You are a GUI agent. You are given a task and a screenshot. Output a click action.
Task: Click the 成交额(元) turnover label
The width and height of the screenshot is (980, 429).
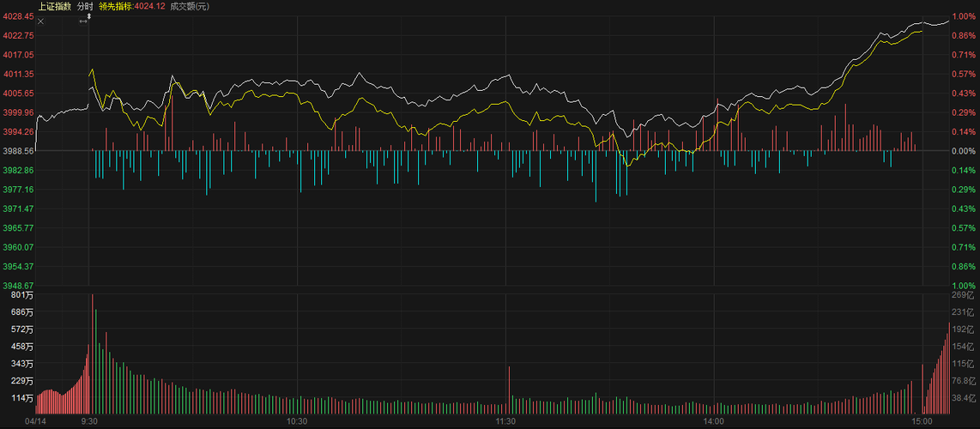tap(190, 6)
